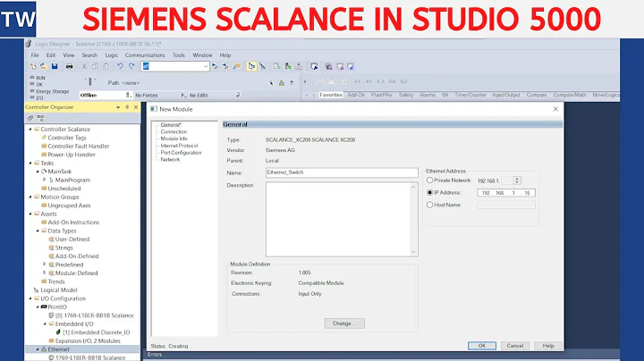The width and height of the screenshot is (644, 361).
Task: Select Embedded Discrete_IO module in tree
Action: pyautogui.click(x=97, y=332)
